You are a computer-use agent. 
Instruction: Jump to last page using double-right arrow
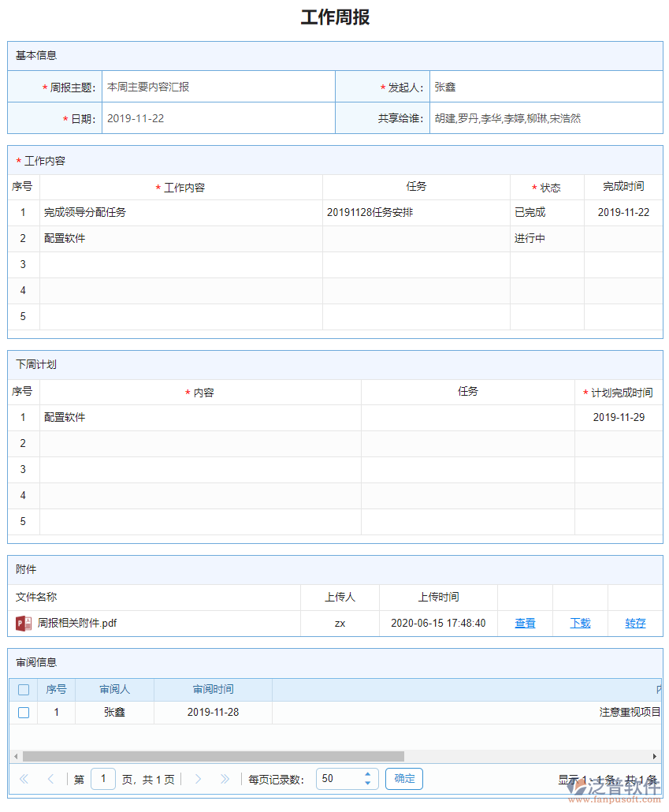225,778
